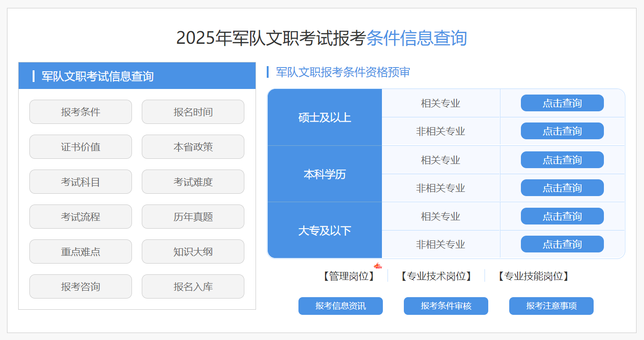This screenshot has width=644, height=340.
Task: Select the 证书价值 option
Action: coord(81,147)
